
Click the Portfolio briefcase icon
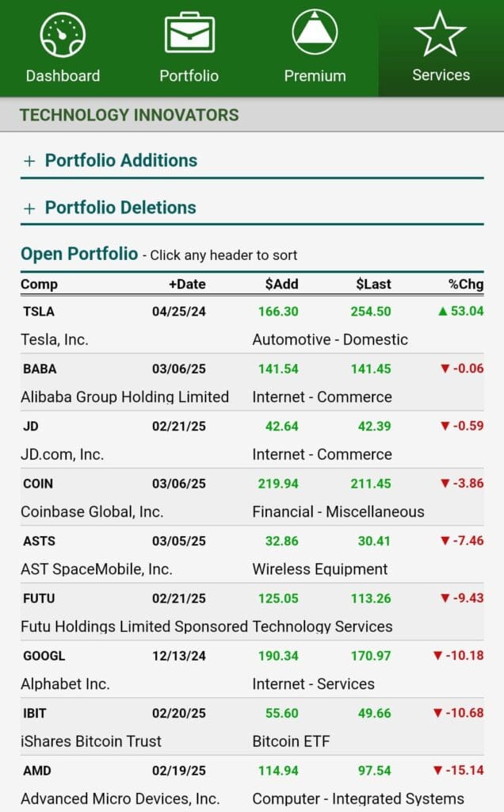(x=189, y=33)
